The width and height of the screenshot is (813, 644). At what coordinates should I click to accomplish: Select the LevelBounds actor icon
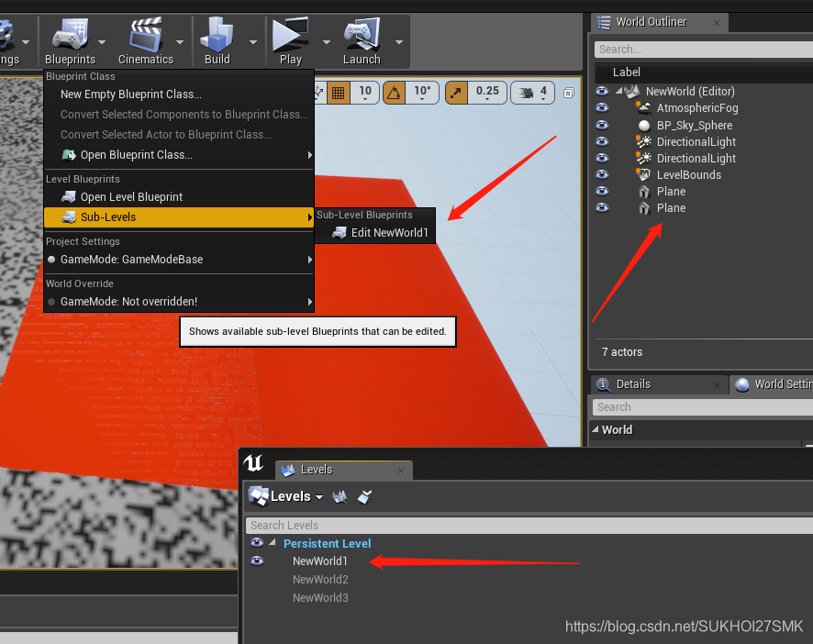tap(643, 174)
